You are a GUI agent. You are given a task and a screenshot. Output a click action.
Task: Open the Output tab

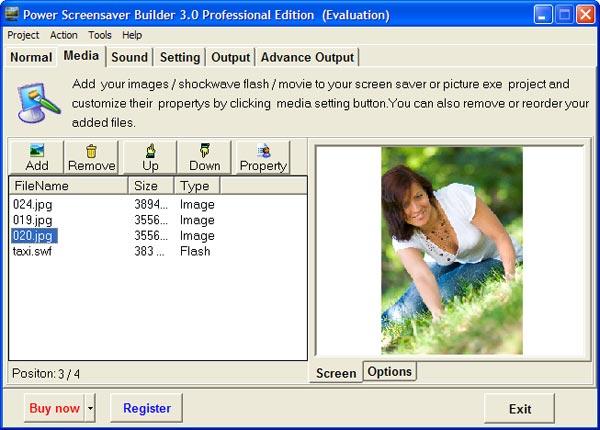pos(230,57)
